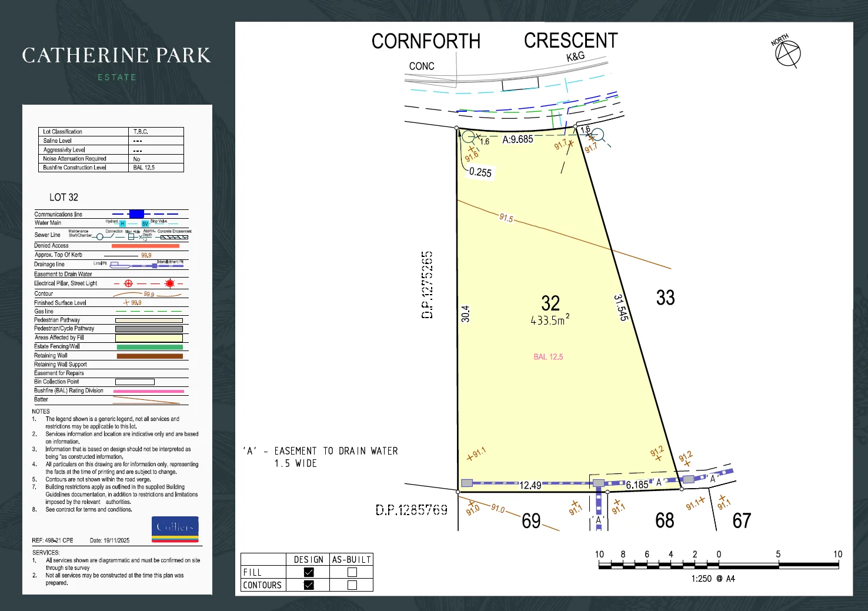Click the North arrow compass symbol

coord(787,54)
